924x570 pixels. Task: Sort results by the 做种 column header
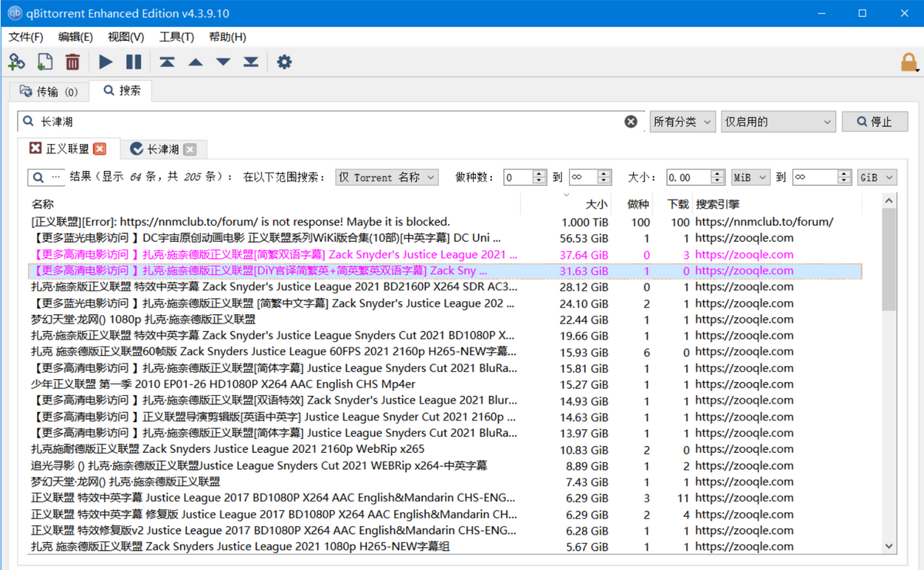tap(632, 204)
